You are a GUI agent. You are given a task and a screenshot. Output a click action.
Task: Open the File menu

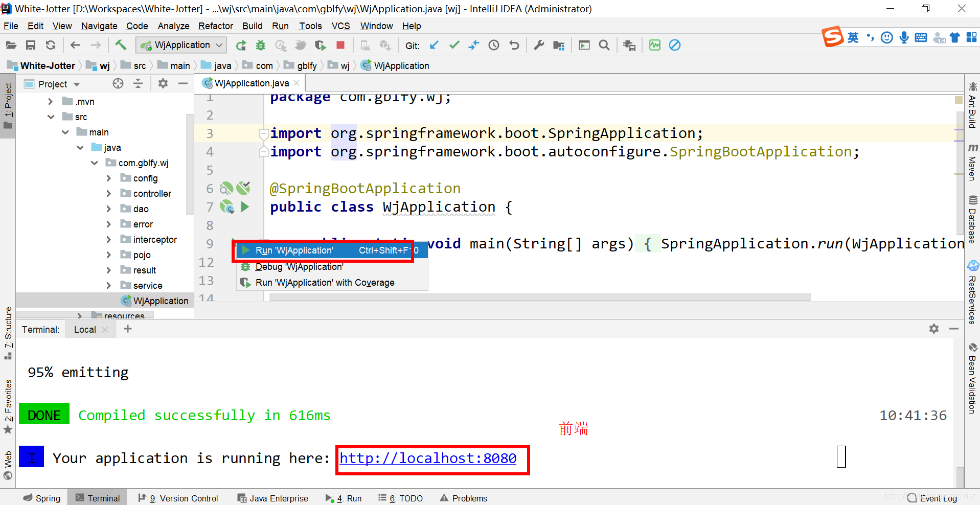pos(11,26)
